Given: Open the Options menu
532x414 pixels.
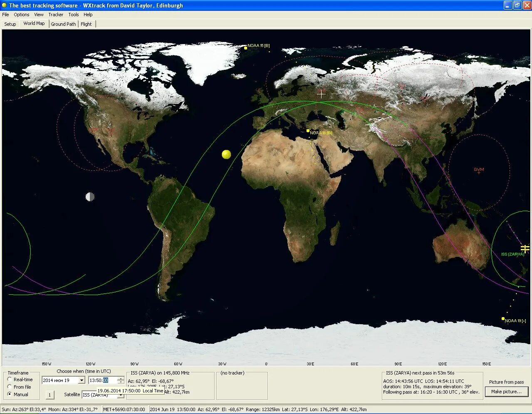Looking at the screenshot, I should [x=21, y=15].
